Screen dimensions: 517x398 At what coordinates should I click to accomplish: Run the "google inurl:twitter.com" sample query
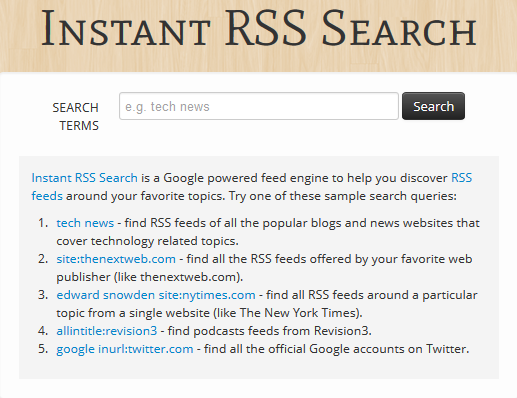125,349
